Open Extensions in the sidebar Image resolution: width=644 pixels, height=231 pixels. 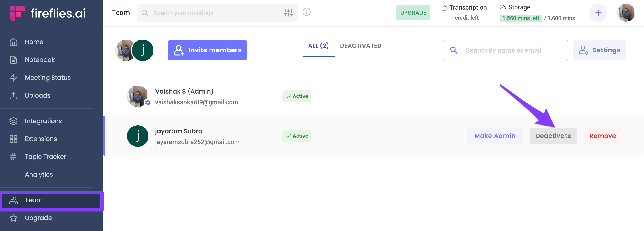click(41, 139)
